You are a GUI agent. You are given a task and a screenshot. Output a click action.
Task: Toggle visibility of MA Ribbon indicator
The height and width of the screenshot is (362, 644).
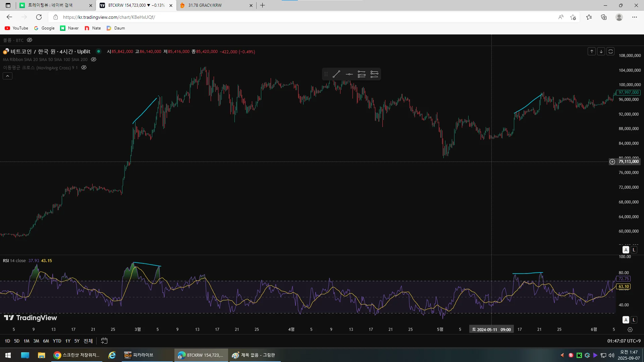pos(94,59)
